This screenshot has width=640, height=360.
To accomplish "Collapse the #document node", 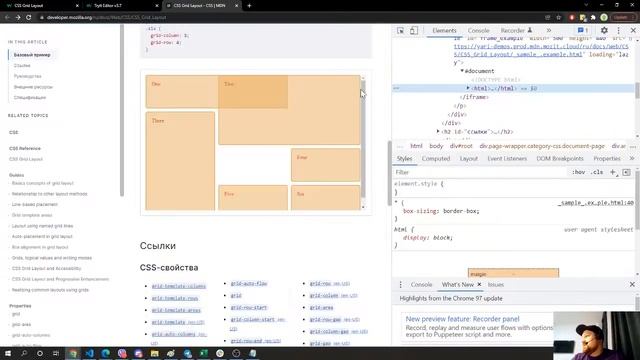I will pos(462,71).
